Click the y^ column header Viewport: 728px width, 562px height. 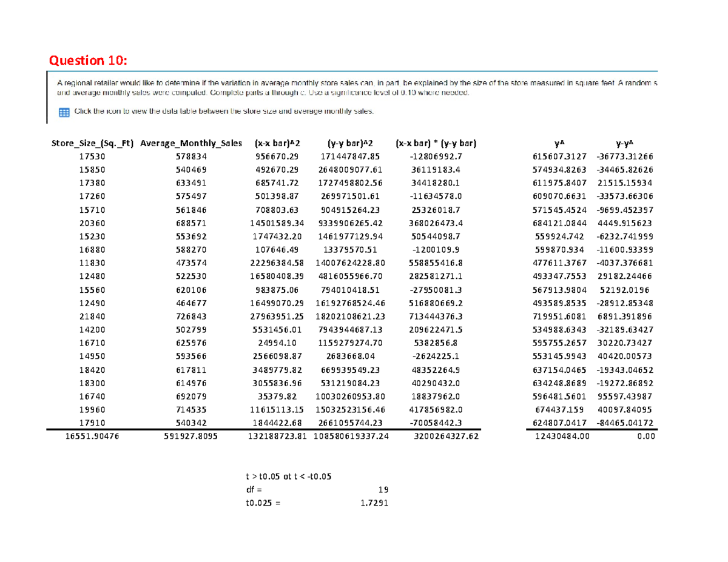point(559,143)
